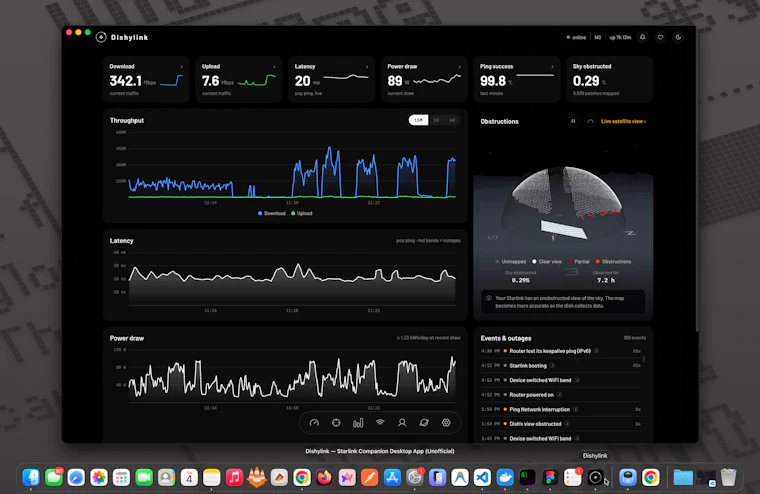760x494 pixels.
Task: Pause the obstruction map animation
Action: (x=573, y=121)
